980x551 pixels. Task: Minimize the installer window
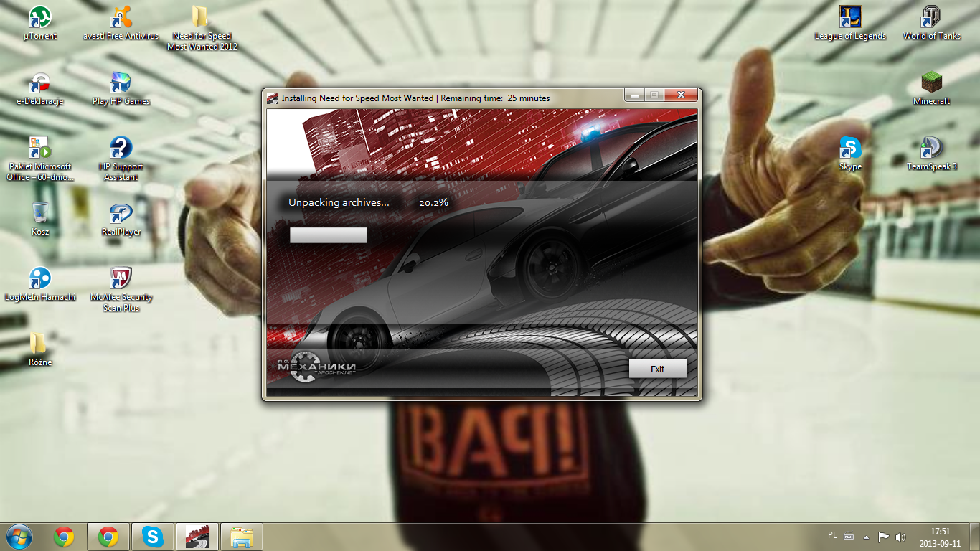pyautogui.click(x=633, y=95)
